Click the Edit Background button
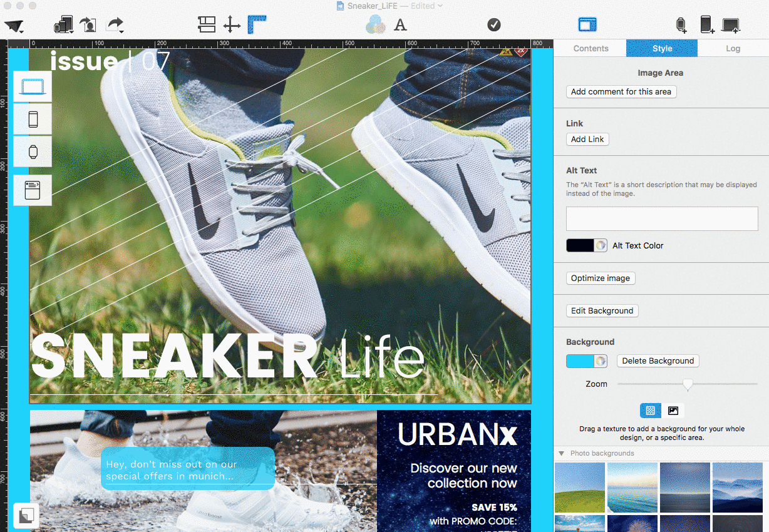Image resolution: width=769 pixels, height=532 pixels. [602, 310]
